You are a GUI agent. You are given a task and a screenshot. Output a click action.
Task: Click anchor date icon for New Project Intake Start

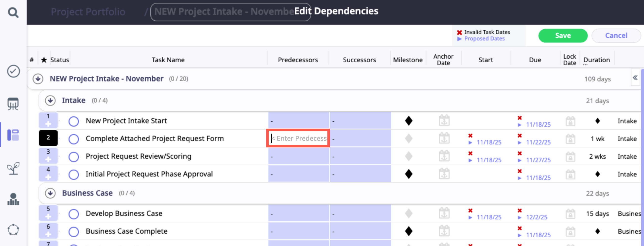click(444, 121)
